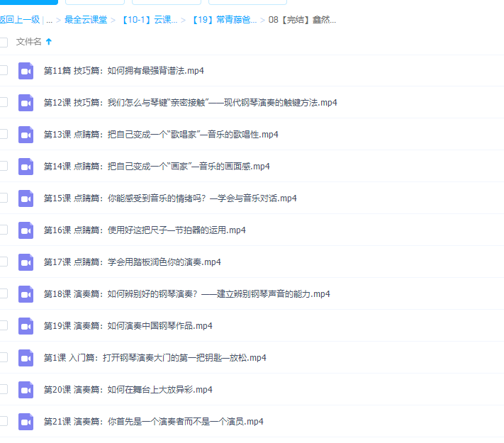Toggle the select-all checkbox beside 文件名

(x=4, y=42)
